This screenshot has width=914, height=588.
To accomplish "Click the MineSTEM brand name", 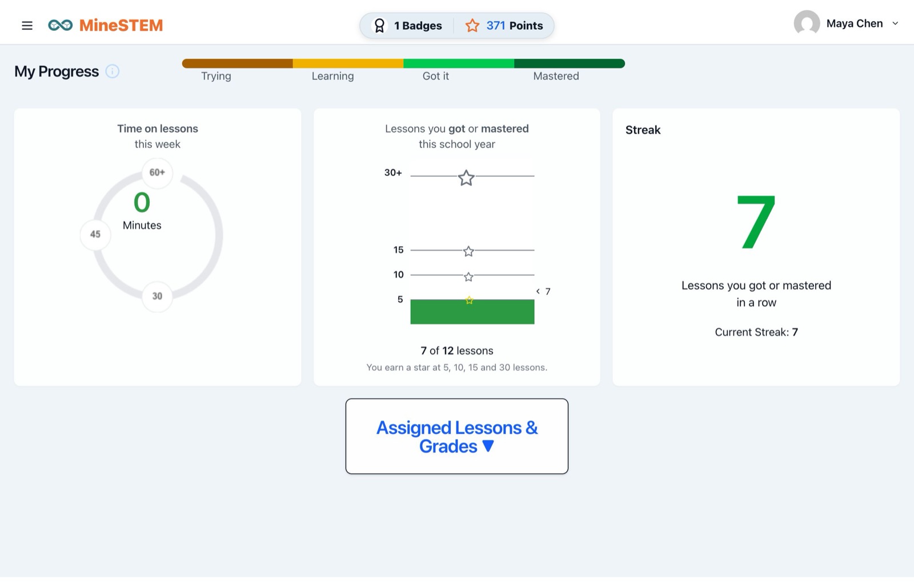I will tap(121, 25).
